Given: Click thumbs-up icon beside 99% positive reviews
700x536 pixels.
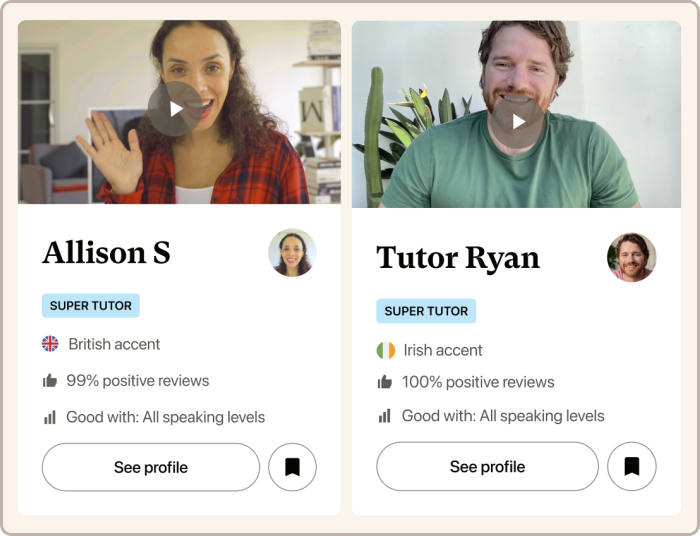Looking at the screenshot, I should [50, 381].
